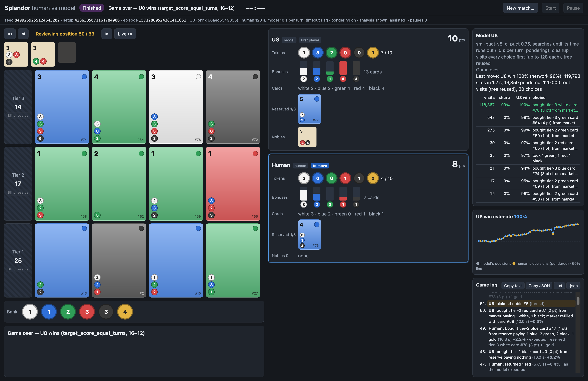Screen dimensions: 588x381
Task: Click the noble tile requiring green 4 red 4
Action: pos(43,54)
